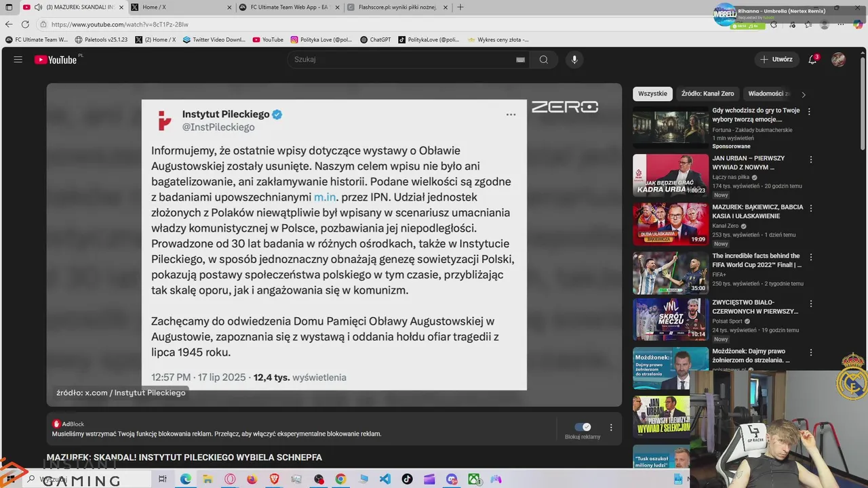Open browser settings three-dot menu

(x=842, y=24)
